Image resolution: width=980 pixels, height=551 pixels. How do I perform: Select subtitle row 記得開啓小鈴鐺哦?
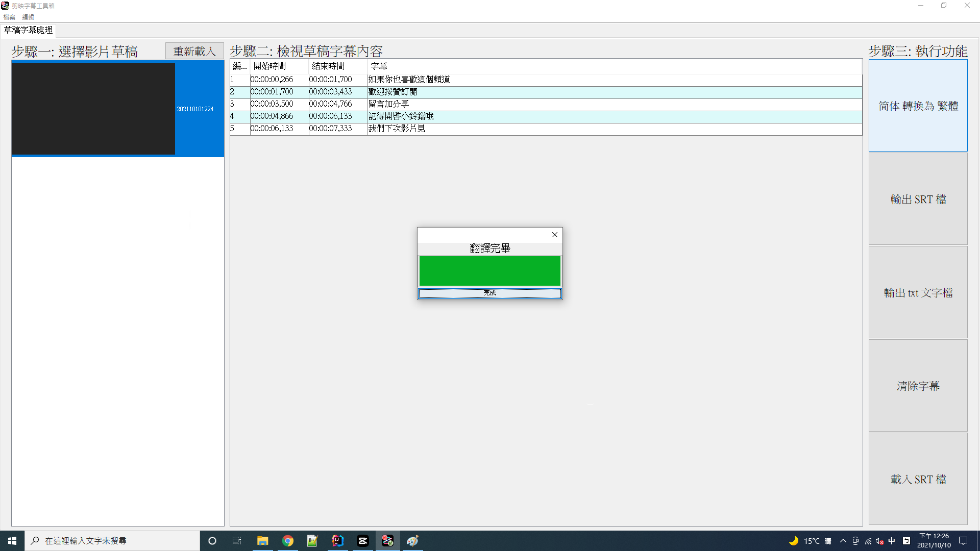pyautogui.click(x=546, y=116)
